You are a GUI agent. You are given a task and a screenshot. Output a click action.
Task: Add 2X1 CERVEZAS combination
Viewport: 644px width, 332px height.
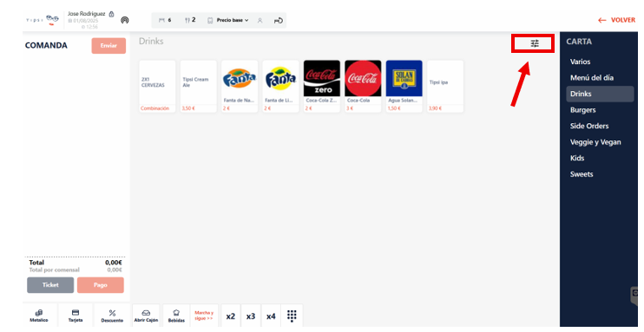coord(157,86)
